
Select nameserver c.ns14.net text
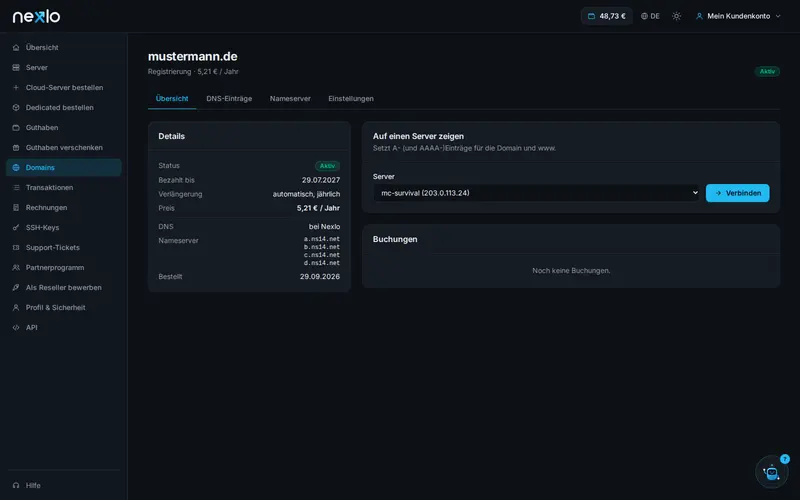[322, 255]
